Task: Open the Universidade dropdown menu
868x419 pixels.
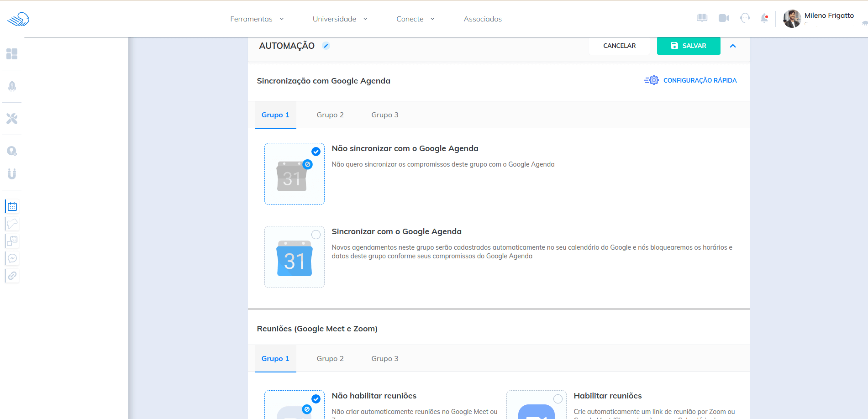Action: tap(340, 19)
